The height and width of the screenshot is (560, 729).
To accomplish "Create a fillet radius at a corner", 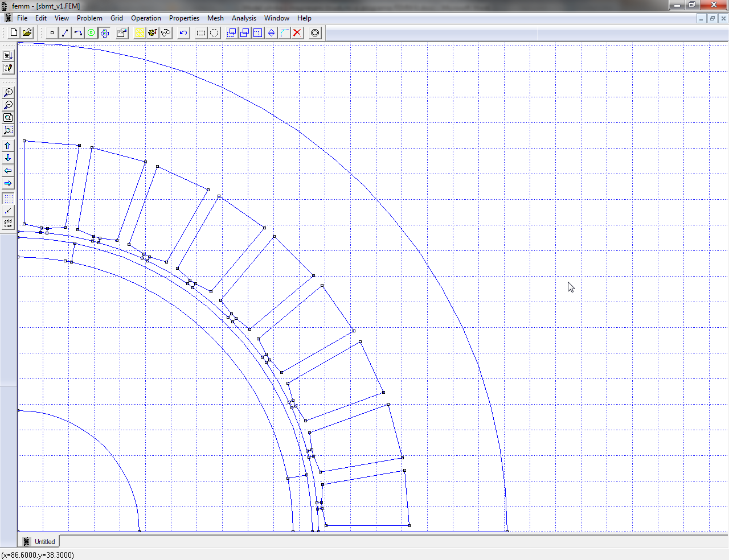I will pos(284,32).
